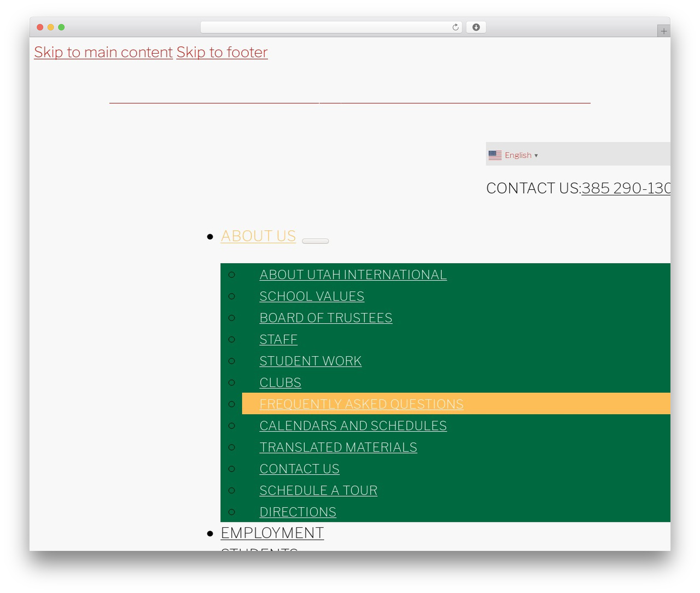The height and width of the screenshot is (593, 700).
Task: Open Calendars and Schedules page
Action: (353, 426)
